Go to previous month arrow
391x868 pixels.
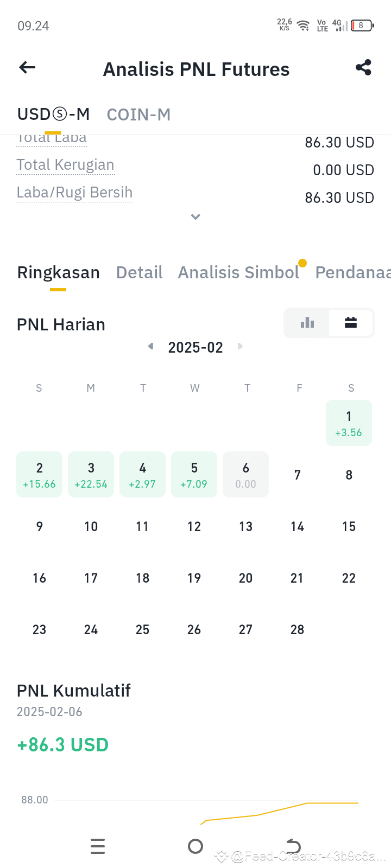coord(151,346)
